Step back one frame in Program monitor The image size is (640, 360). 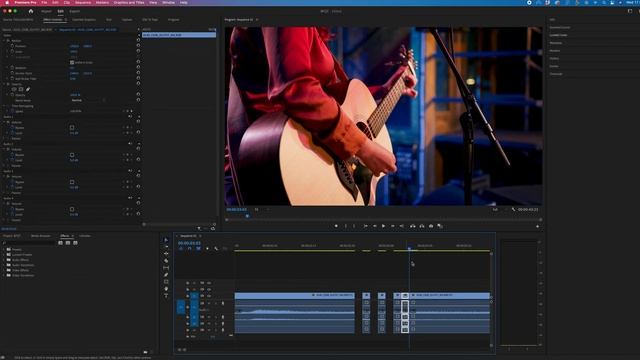pyautogui.click(x=374, y=226)
